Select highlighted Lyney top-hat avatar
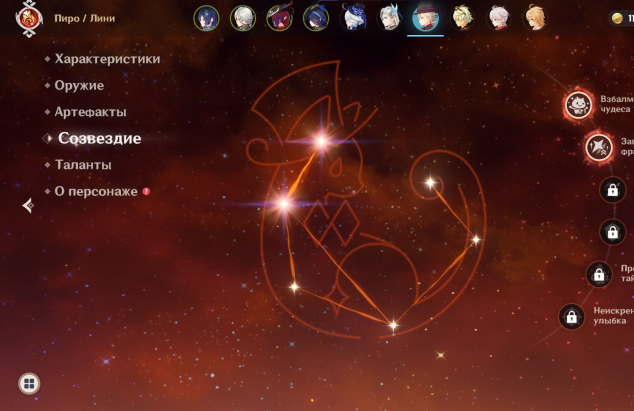Viewport: 634px width, 411px height. (x=425, y=18)
